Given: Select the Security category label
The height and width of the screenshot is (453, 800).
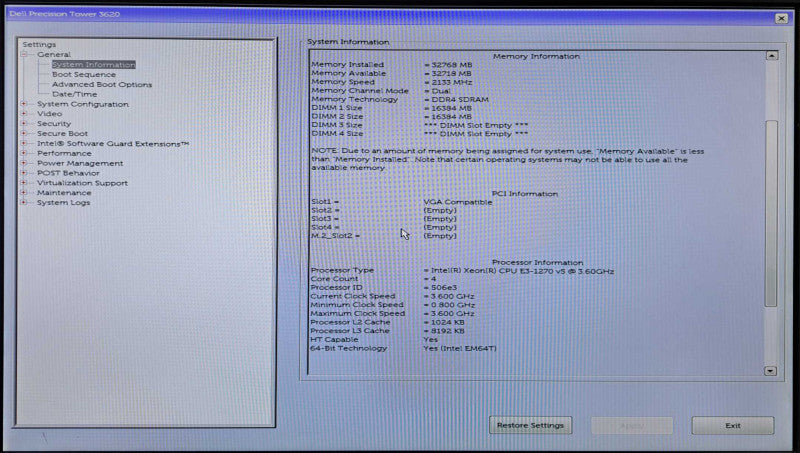Looking at the screenshot, I should coord(54,123).
